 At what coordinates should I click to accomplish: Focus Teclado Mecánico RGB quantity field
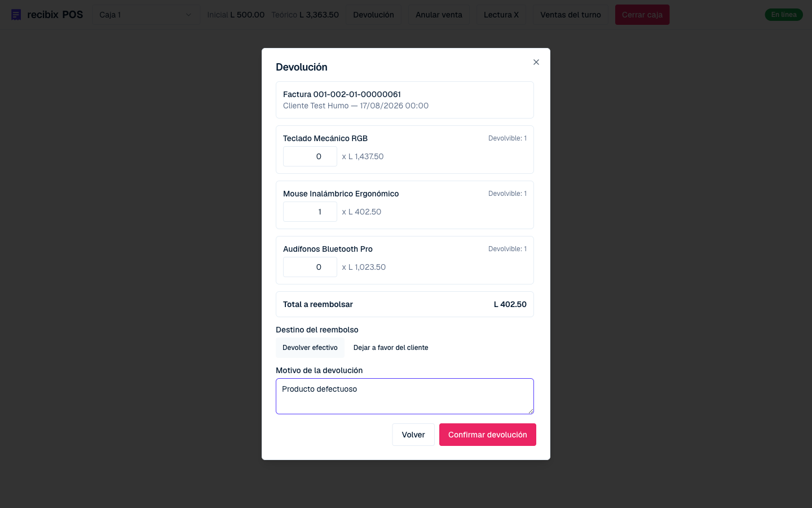[x=310, y=156]
